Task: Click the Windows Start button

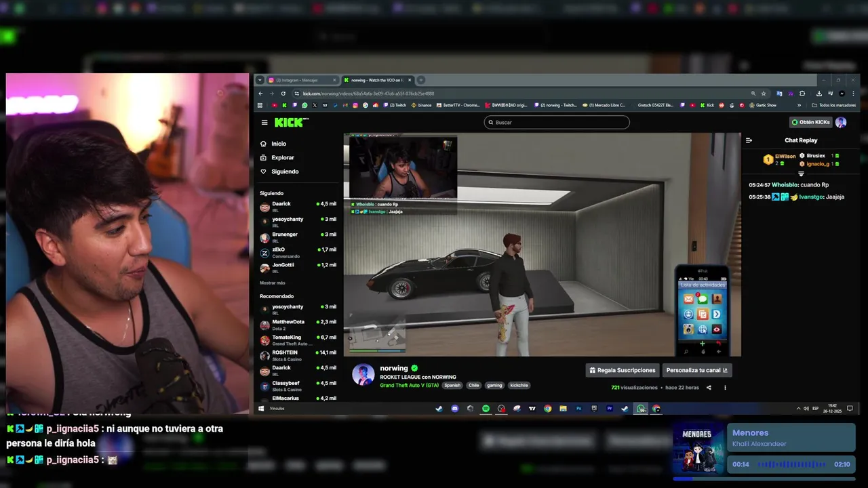Action: [261, 409]
